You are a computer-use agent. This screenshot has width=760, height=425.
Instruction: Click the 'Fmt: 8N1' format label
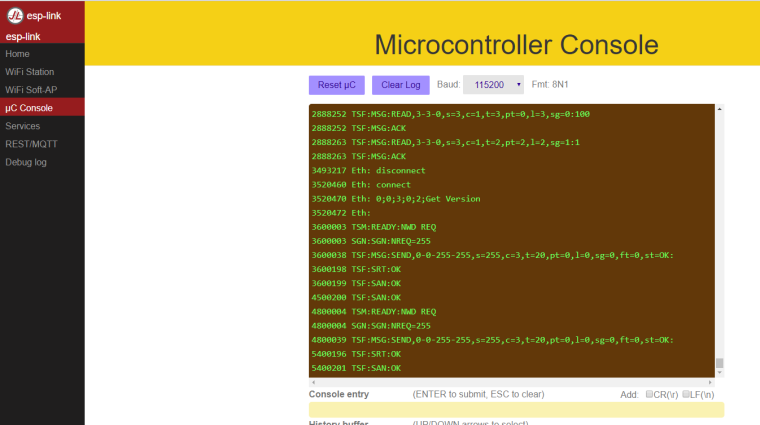(550, 84)
